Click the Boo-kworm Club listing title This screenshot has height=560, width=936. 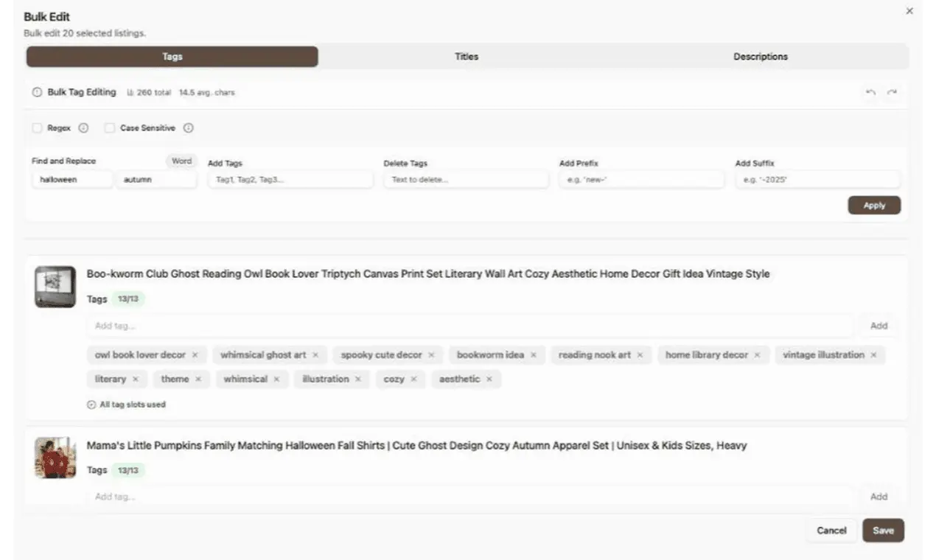428,274
